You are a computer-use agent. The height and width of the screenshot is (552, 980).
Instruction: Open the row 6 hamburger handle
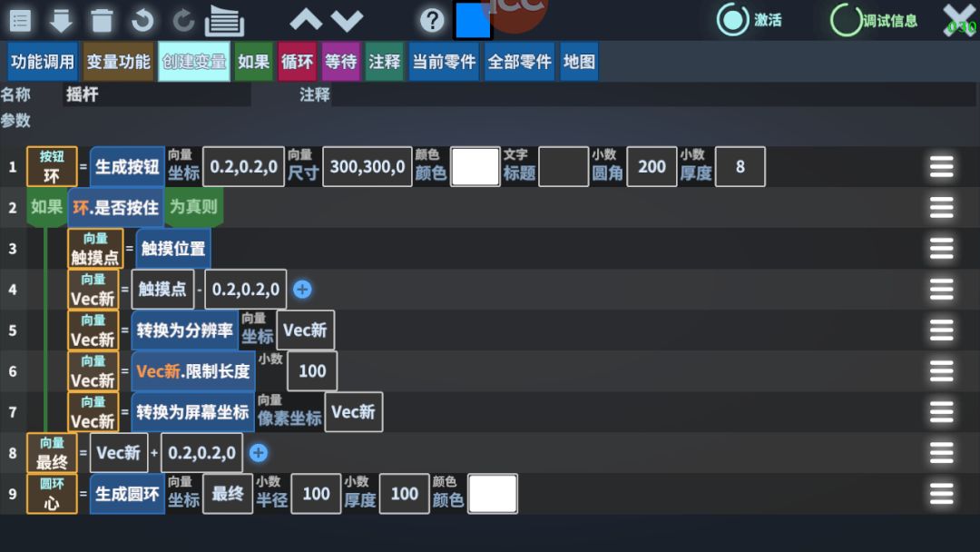941,371
